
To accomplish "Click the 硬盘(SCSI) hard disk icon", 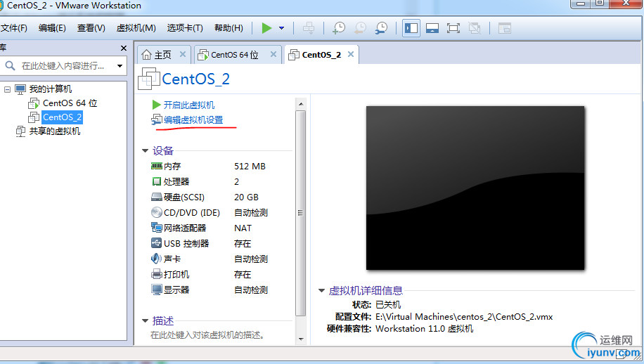I will point(157,197).
